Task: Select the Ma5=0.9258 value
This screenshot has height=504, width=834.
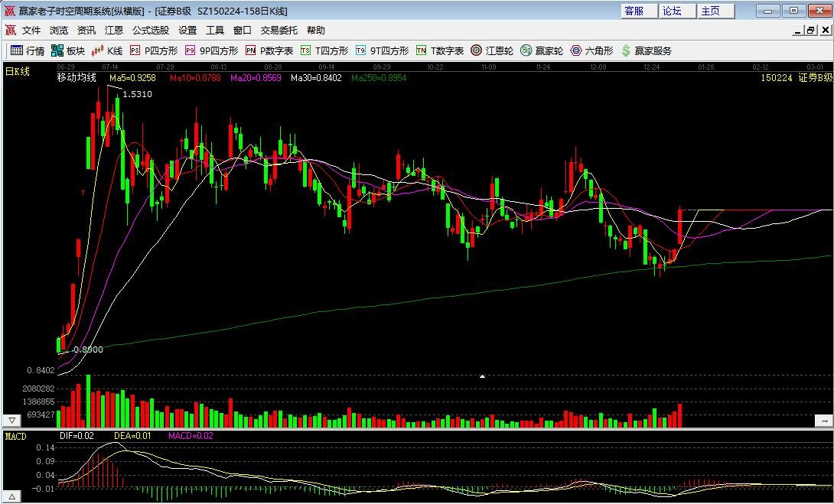Action: 132,77
